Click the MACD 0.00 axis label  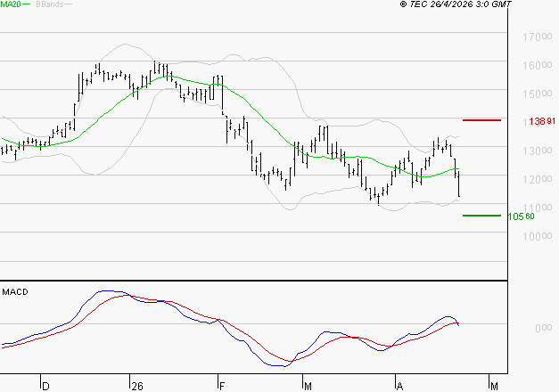click(x=544, y=328)
